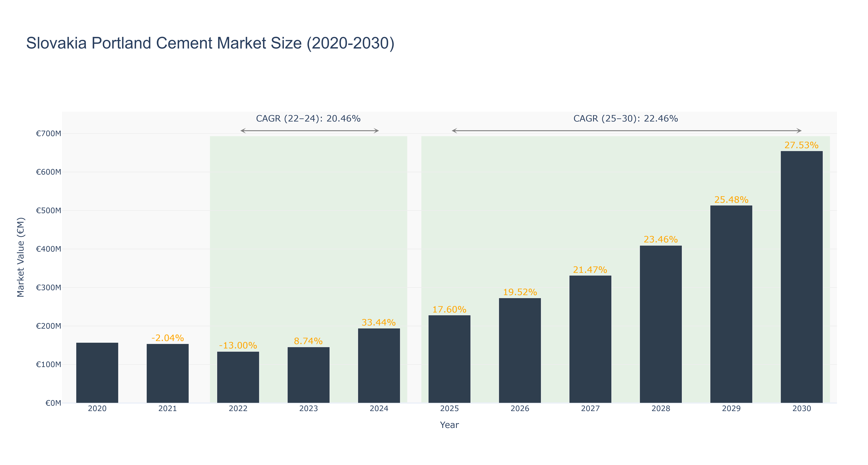
Task: Click the Market Value (€M) axis title
Action: pos(21,257)
